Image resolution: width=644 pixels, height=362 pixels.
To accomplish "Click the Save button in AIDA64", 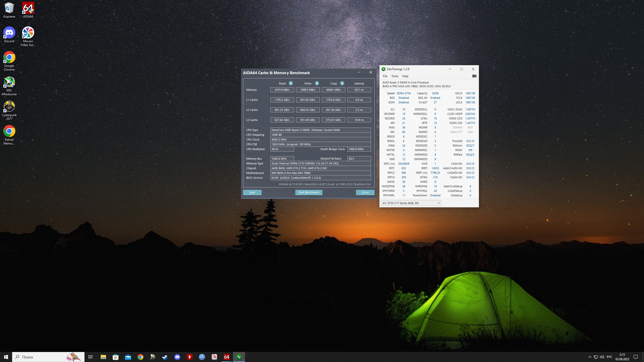I will click(252, 192).
